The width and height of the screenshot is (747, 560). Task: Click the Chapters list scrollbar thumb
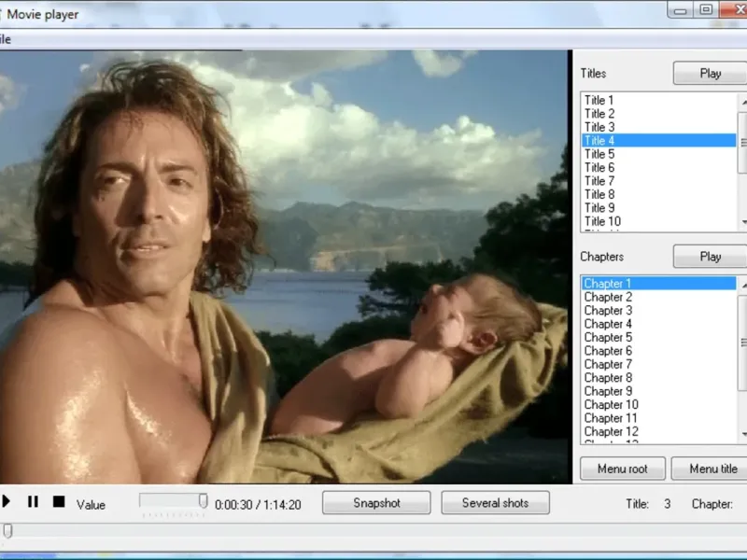point(742,343)
